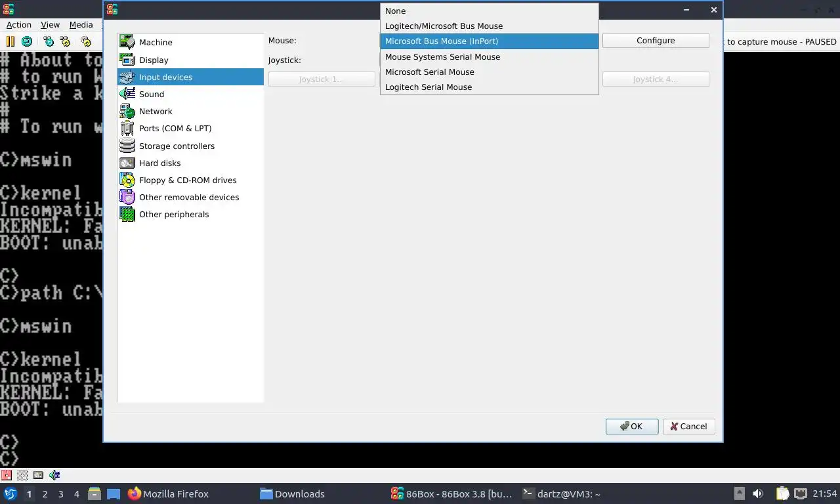Choose Microsoft Bus Mouse (InPort) option

[x=489, y=41]
